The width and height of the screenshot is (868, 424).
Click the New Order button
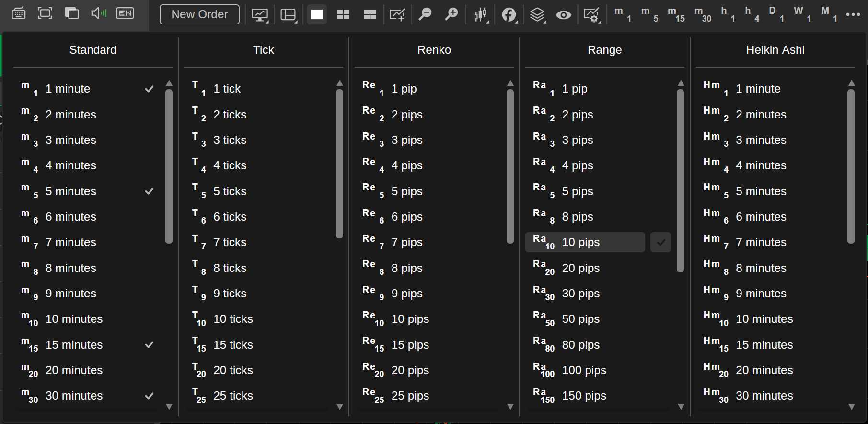click(x=199, y=14)
